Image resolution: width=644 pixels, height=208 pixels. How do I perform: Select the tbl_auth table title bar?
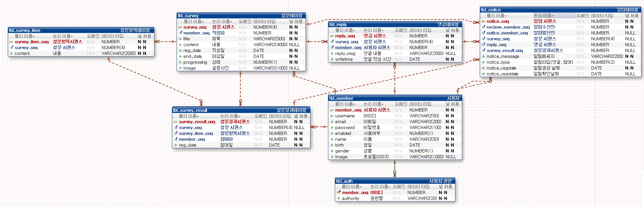395,181
